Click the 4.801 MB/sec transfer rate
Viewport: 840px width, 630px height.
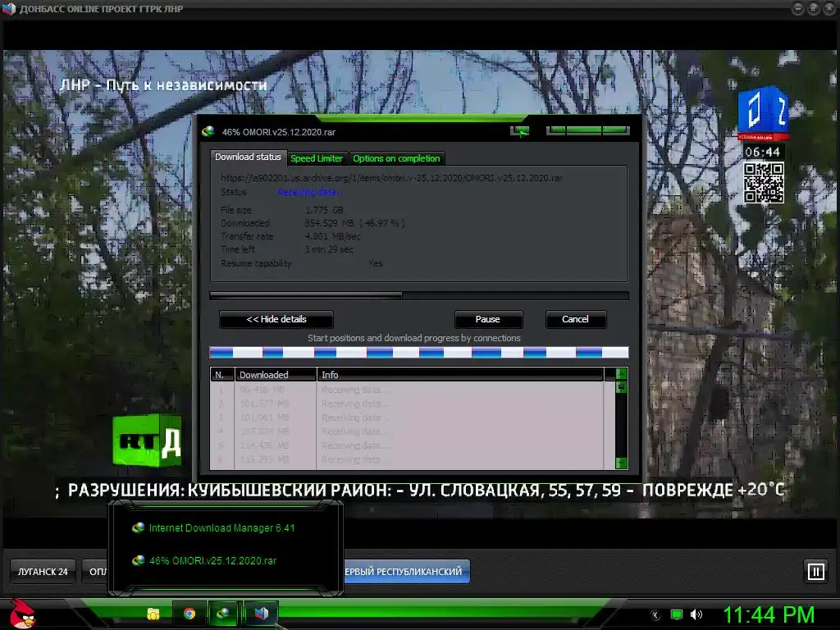(332, 236)
